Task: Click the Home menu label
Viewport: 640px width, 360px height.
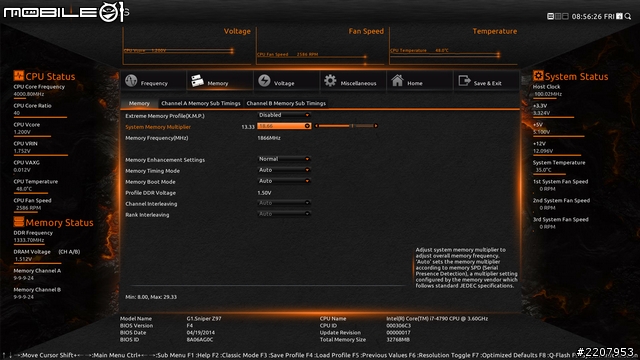Action: (x=415, y=83)
